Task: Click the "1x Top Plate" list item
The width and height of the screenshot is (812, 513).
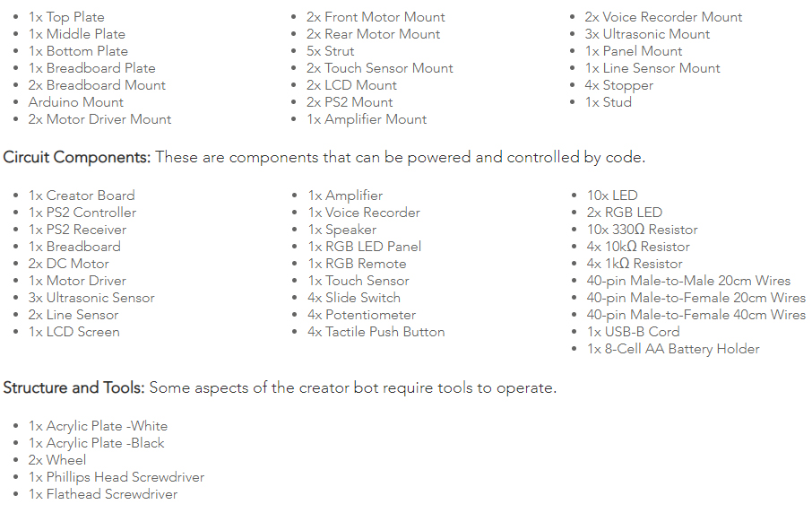Action: 66,17
